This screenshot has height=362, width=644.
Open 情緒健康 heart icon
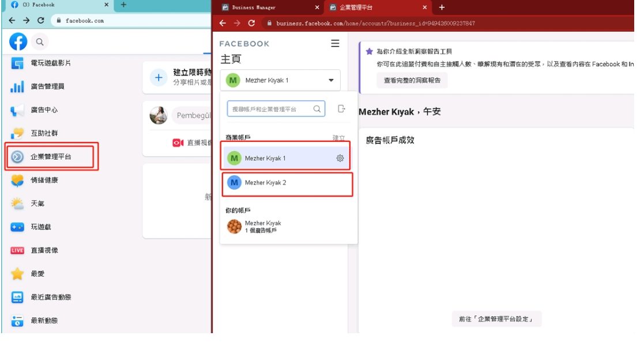pyautogui.click(x=17, y=180)
